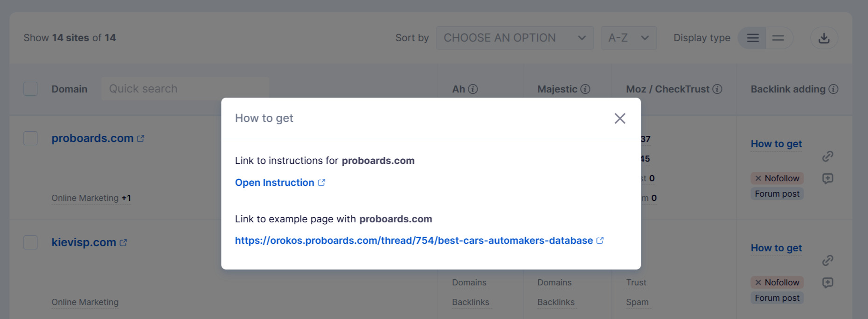
Task: Close the How to get dialog
Action: (620, 118)
